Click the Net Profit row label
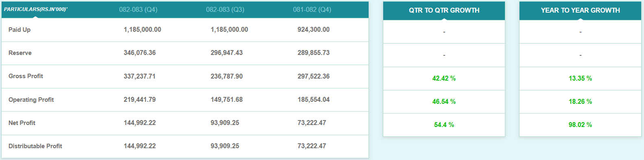The image size is (644, 160). (x=22, y=123)
